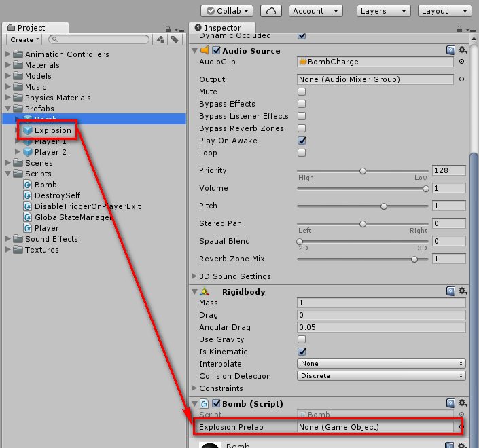This screenshot has width=479, height=448.
Task: Click the Create button in Project panel
Action: click(x=24, y=39)
